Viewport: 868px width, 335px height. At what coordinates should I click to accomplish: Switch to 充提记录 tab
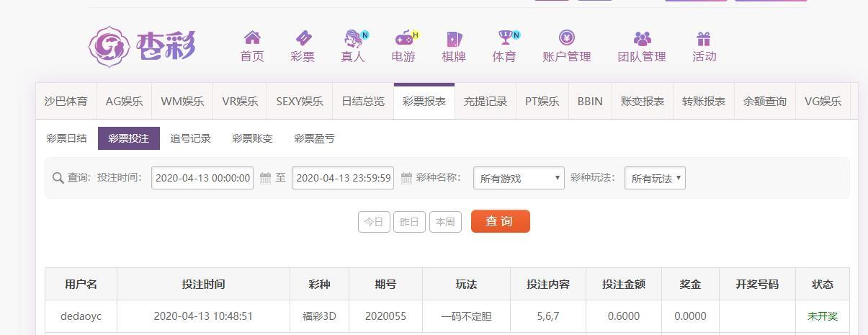click(x=486, y=102)
